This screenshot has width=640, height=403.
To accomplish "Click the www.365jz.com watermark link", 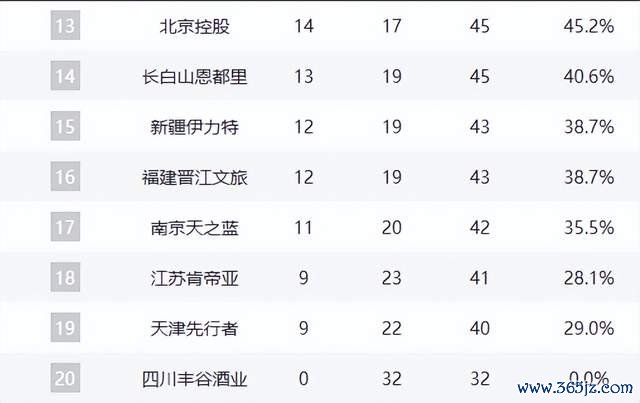I will (x=575, y=387).
